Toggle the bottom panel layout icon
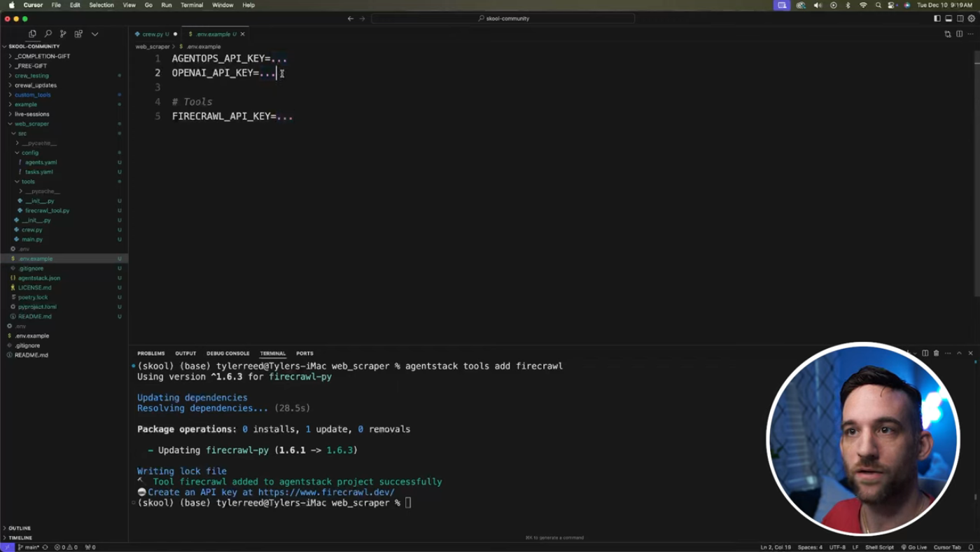This screenshot has height=552, width=980. 948,19
